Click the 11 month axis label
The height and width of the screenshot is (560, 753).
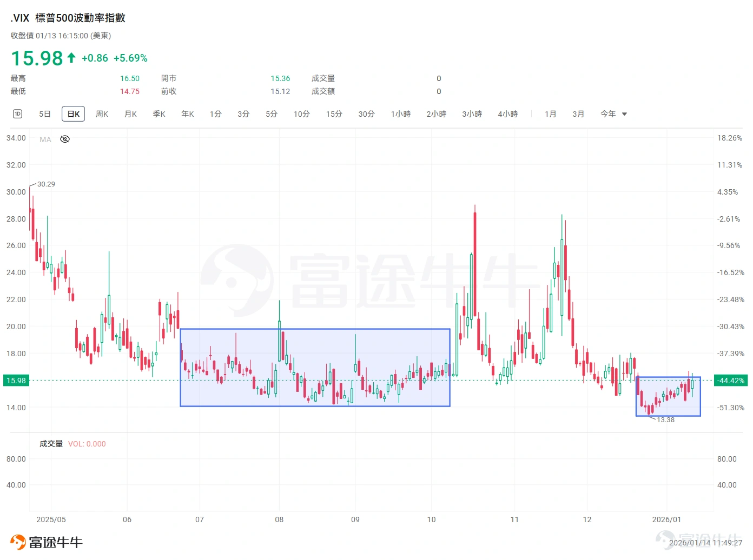click(514, 519)
